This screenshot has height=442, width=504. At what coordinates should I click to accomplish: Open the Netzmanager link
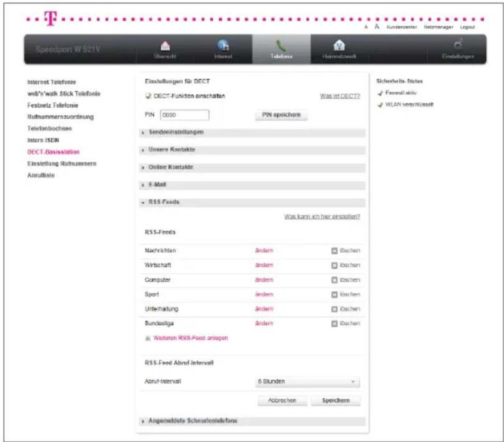438,27
